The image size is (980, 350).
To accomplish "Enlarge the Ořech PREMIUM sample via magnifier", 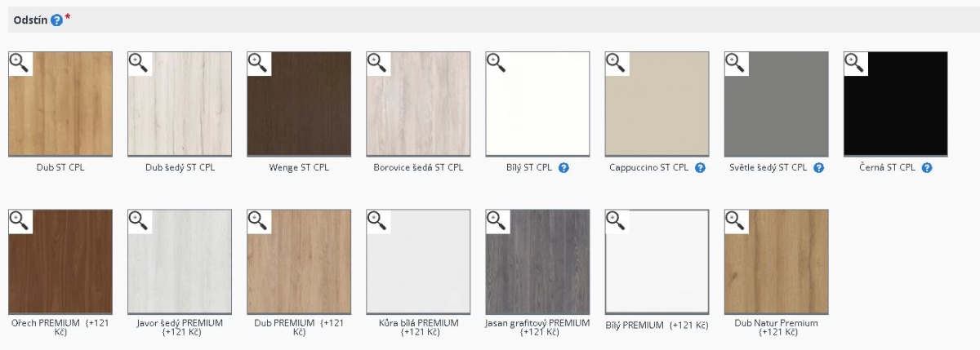I will tap(20, 220).
